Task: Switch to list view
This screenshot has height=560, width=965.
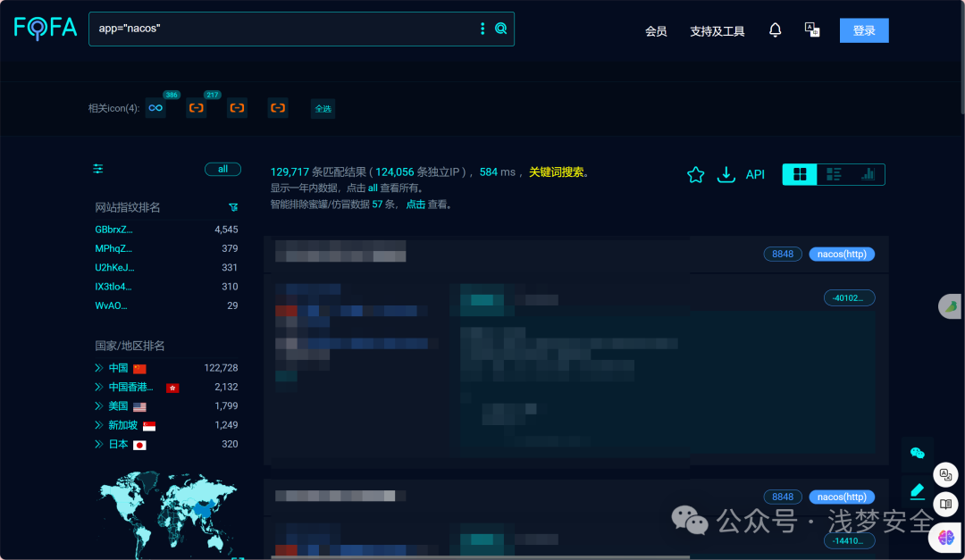Action: tap(834, 175)
